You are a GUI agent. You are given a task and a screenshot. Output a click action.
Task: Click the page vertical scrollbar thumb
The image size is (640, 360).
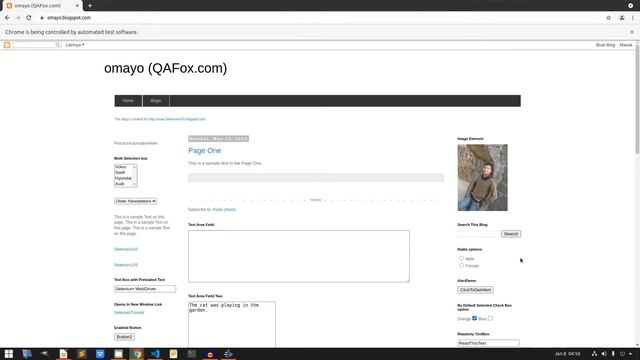637,100
